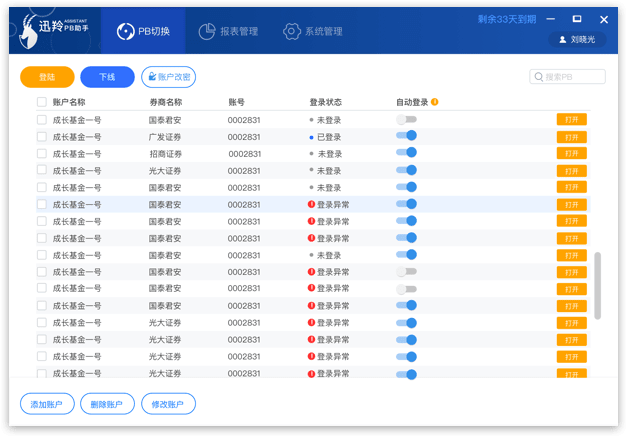Click 成长基金一号 in the 广发证券 row
This screenshot has height=437, width=627.
(x=77, y=137)
